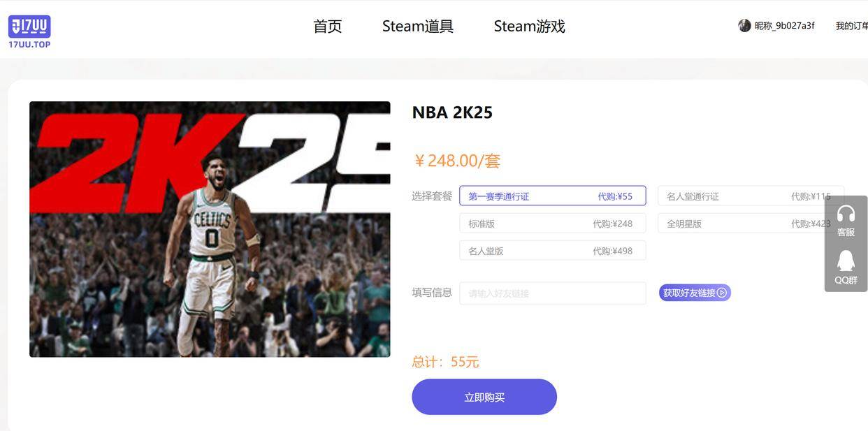Click nickname 昵称_9b027a3f
This screenshot has width=868, height=431.
(784, 26)
